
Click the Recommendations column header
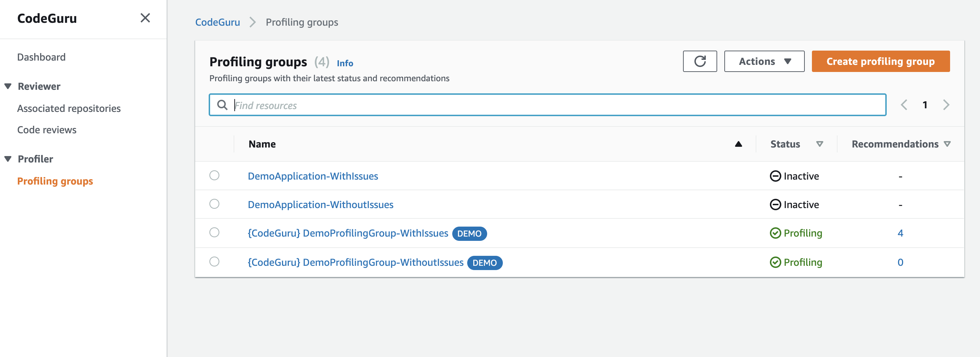(895, 144)
